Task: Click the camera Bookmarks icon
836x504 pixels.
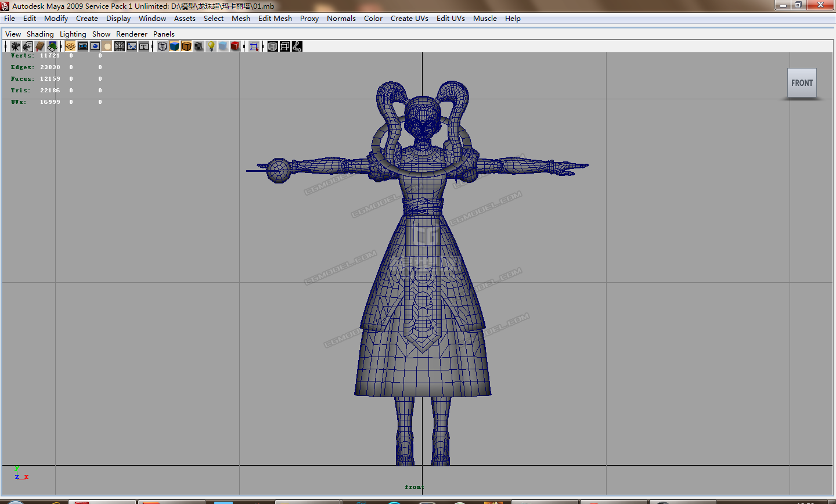Action: tap(39, 46)
